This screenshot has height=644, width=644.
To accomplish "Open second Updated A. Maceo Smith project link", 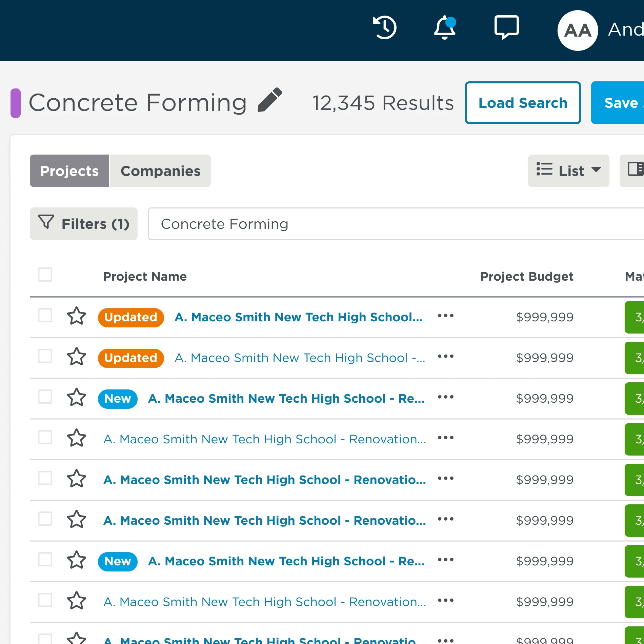I will coord(300,358).
